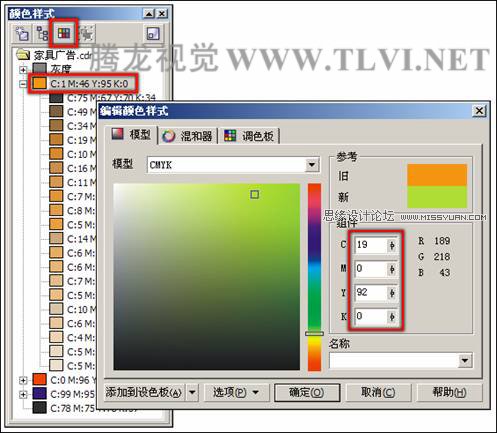Click the Y value field showing 92
Screen dimensions: 497x433
(x=371, y=293)
